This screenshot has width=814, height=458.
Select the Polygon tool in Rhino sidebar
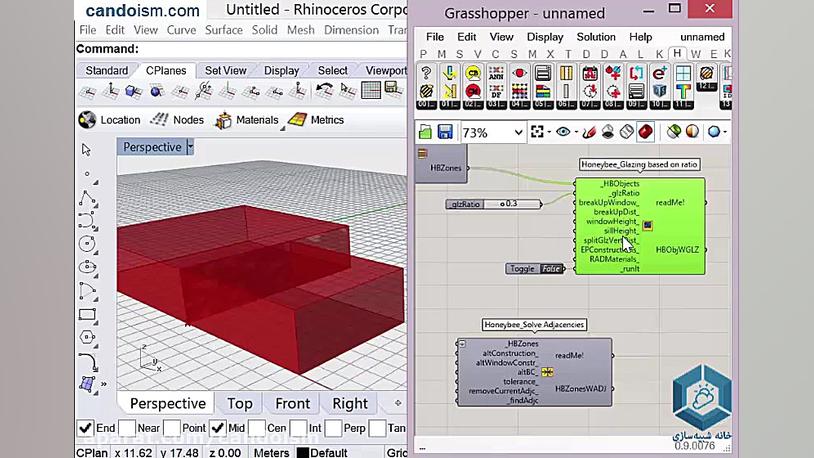[87, 338]
